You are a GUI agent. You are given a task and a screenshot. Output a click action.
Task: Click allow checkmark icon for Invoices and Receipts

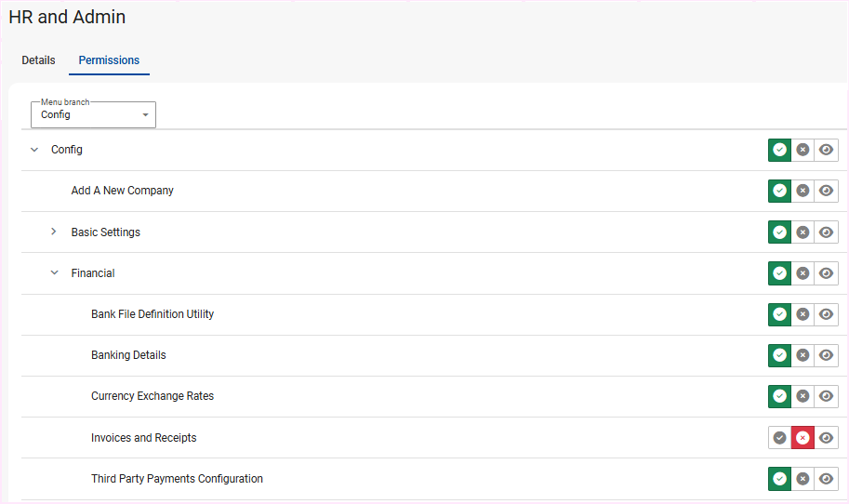(x=779, y=438)
